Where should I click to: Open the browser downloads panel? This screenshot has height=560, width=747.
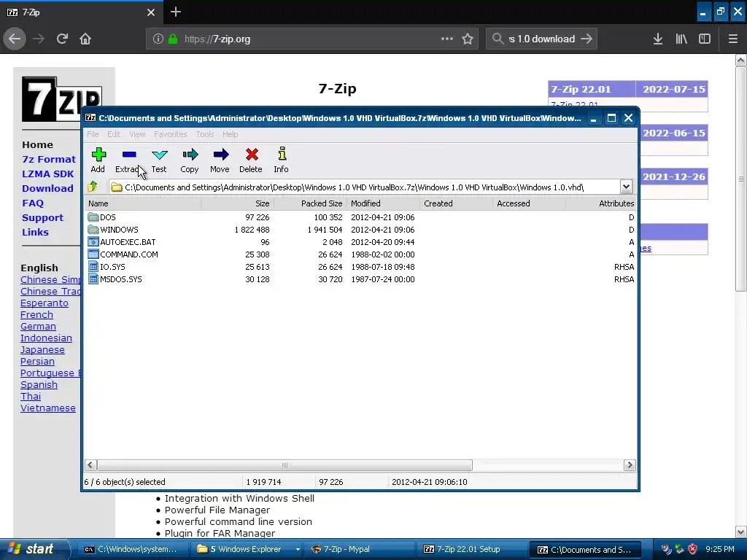click(x=657, y=39)
